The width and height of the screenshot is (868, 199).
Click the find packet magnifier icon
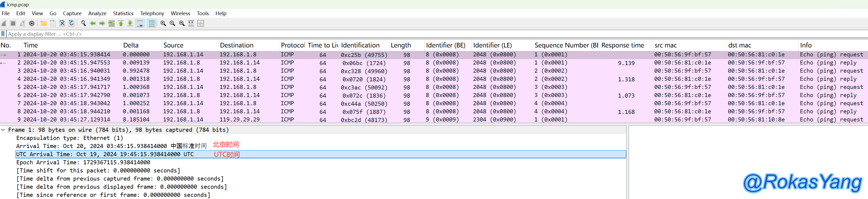tap(83, 23)
